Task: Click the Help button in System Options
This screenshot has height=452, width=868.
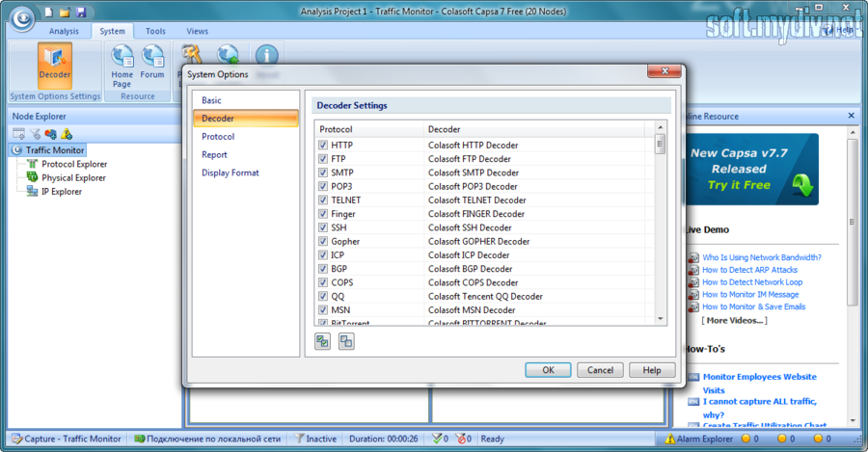Action: coord(652,370)
